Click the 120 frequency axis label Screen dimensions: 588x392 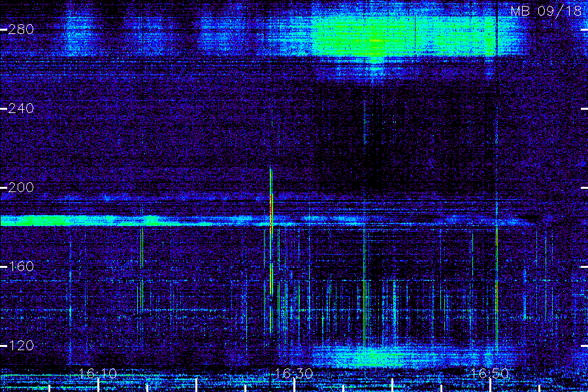pos(21,346)
